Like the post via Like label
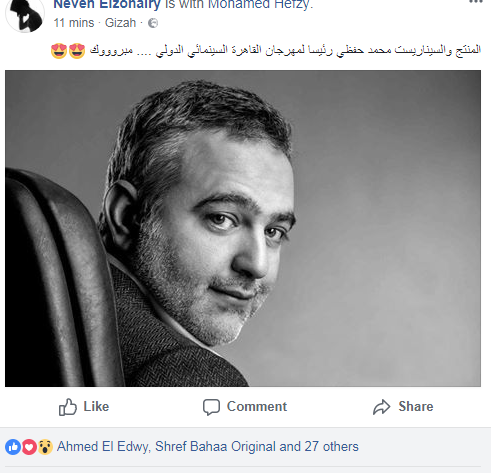 [x=96, y=407]
